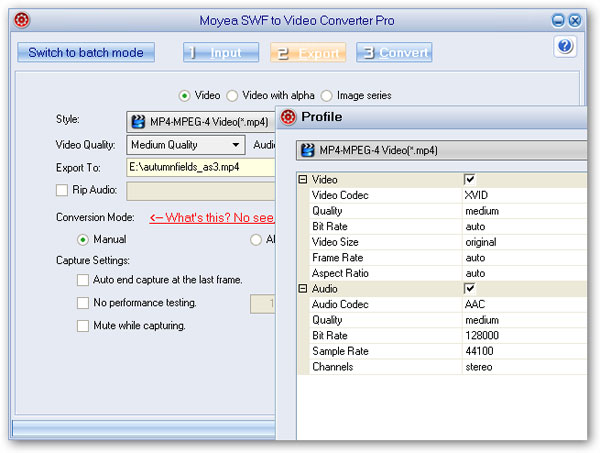600x453 pixels.
Task: Select the radio button beside Manual, labeled Al
Action: click(256, 240)
